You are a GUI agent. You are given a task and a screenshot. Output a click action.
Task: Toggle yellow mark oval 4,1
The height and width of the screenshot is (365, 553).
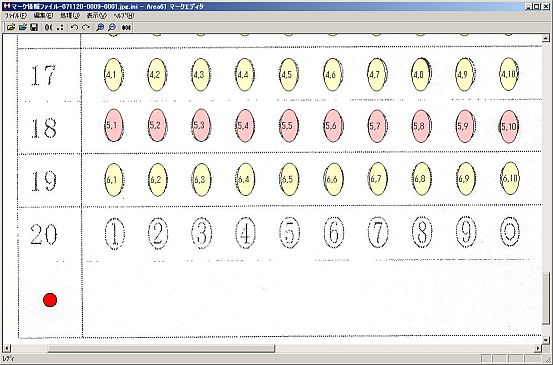(x=114, y=75)
